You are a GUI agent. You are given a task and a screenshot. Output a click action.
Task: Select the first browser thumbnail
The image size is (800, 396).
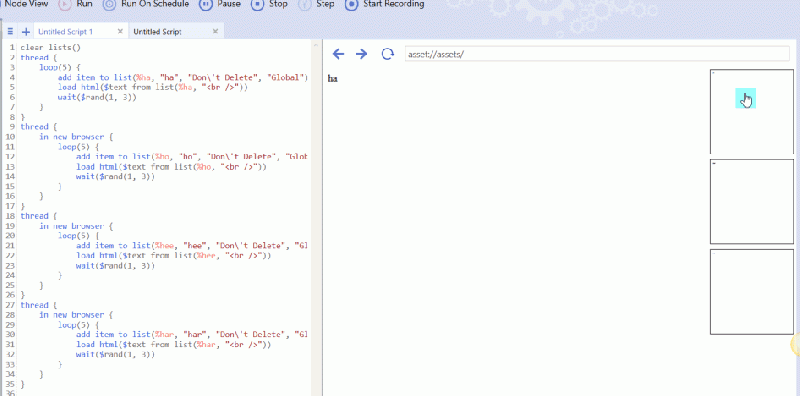click(752, 111)
